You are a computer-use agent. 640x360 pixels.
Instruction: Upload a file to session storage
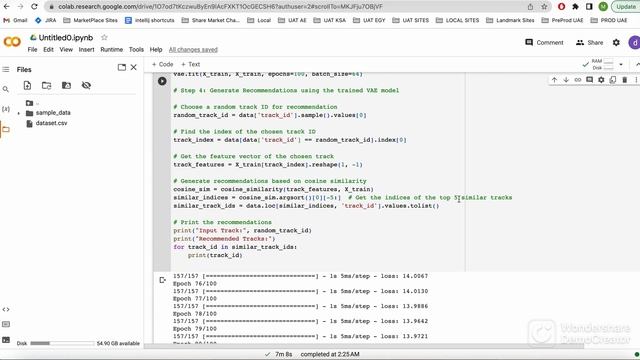(x=27, y=85)
